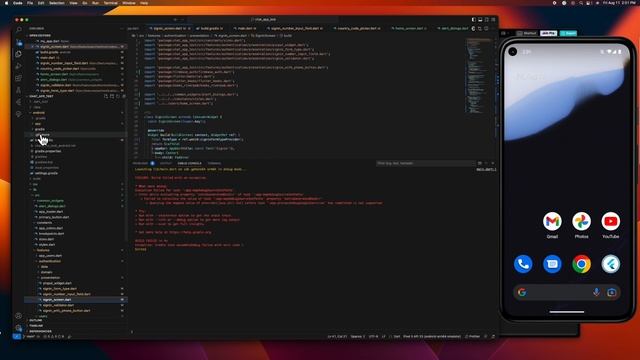This screenshot has height=360, width=640.
Task: Open the Extensions view icon
Action: point(19,78)
